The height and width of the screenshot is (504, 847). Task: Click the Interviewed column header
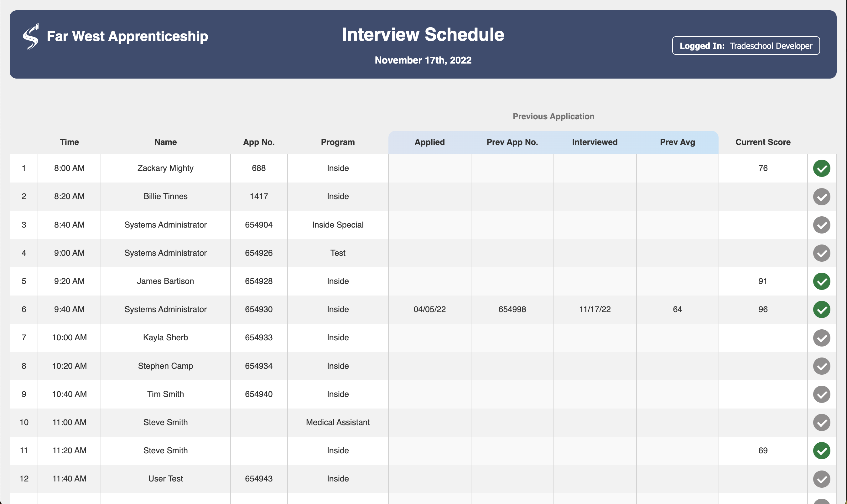pyautogui.click(x=595, y=142)
